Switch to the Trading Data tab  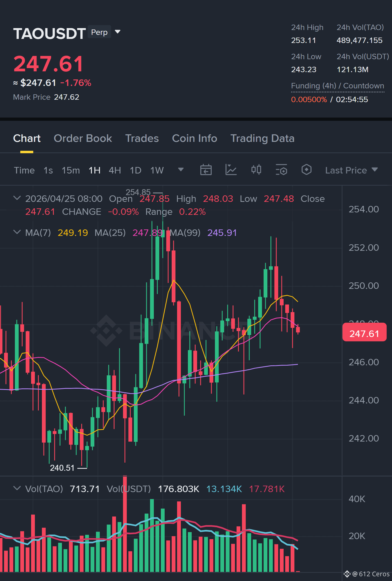point(262,138)
